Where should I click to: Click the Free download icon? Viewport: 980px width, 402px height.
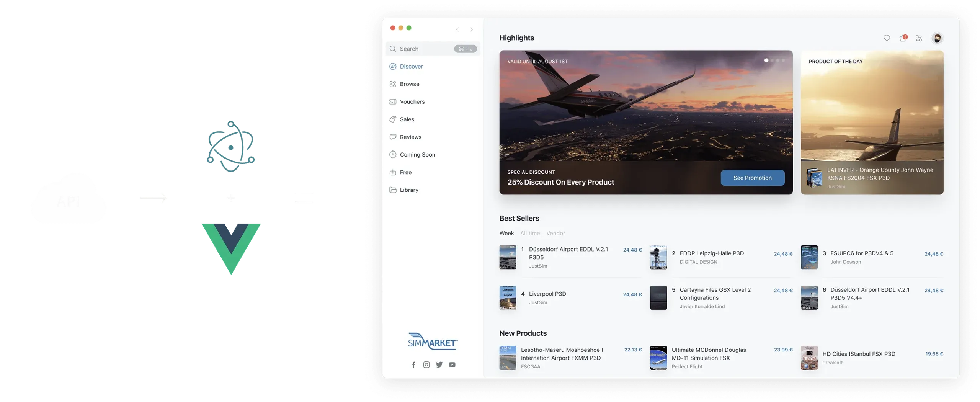[392, 172]
